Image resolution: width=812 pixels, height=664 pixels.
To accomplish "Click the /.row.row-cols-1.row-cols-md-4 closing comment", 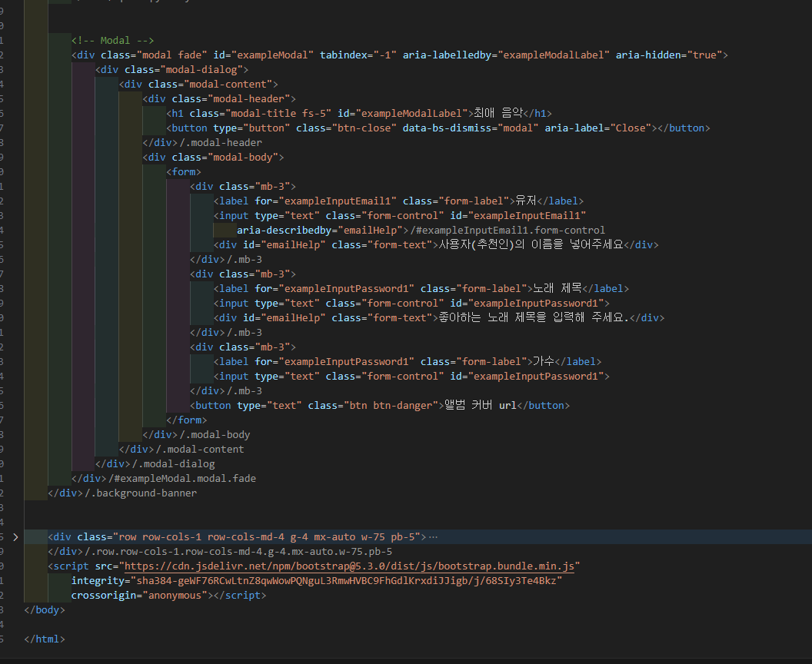I will click(x=238, y=552).
